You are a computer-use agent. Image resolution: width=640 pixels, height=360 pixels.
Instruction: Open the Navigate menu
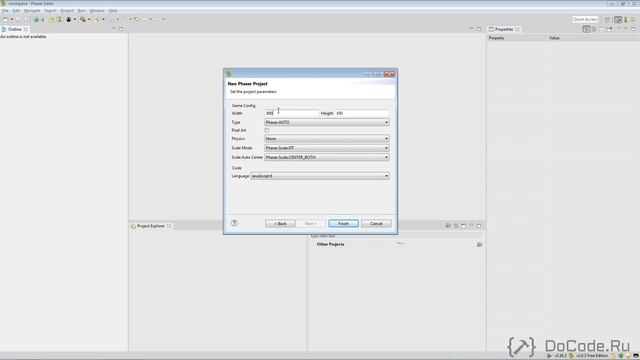[x=32, y=11]
